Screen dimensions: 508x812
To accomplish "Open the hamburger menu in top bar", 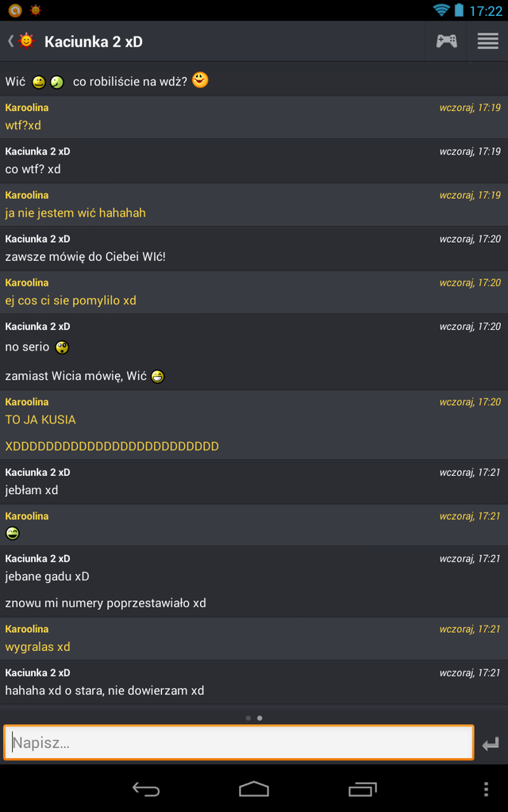I will [x=488, y=41].
